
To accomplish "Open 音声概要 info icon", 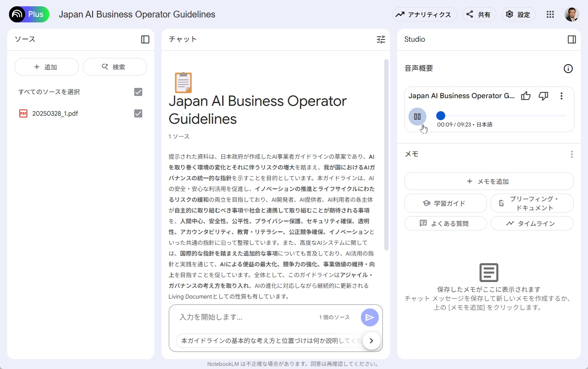I will pyautogui.click(x=568, y=69).
